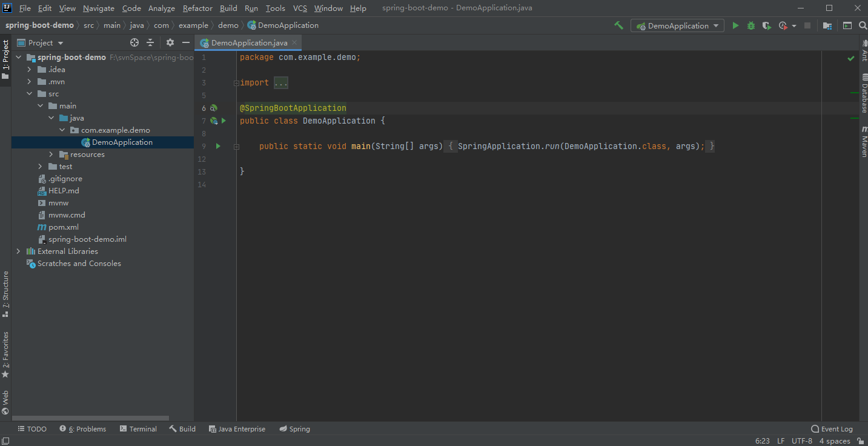
Task: Run DemoApplication with Coverage
Action: (x=766, y=25)
